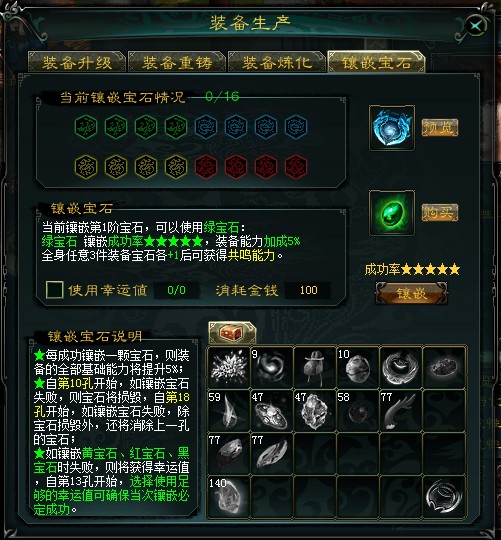Enable the 使用幸运值 checkbox
The height and width of the screenshot is (540, 501).
54,290
